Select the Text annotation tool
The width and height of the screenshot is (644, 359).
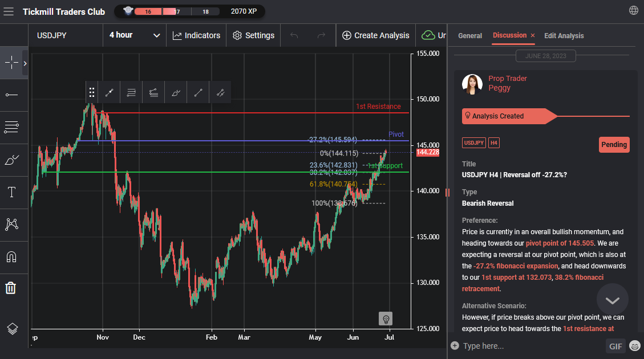[x=11, y=192]
